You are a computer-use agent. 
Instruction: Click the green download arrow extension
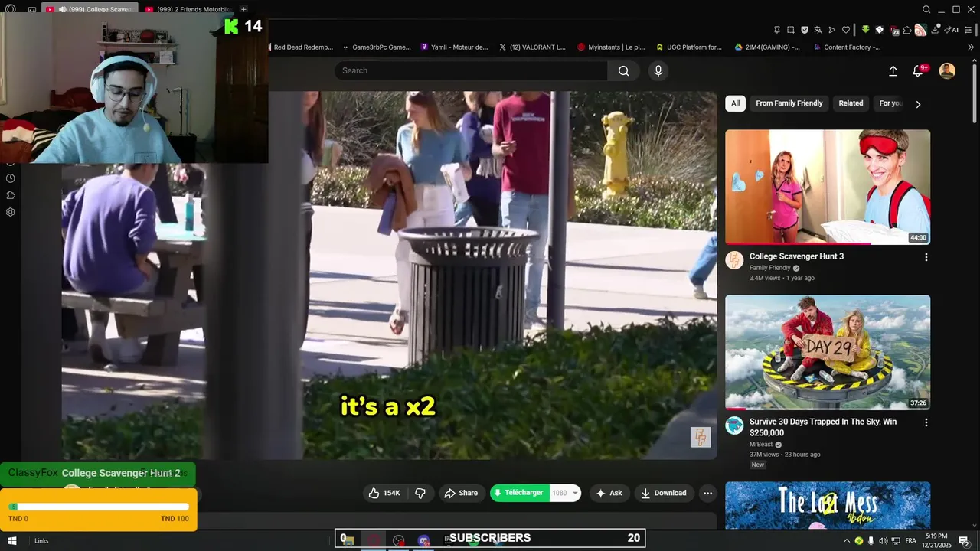coord(866,29)
